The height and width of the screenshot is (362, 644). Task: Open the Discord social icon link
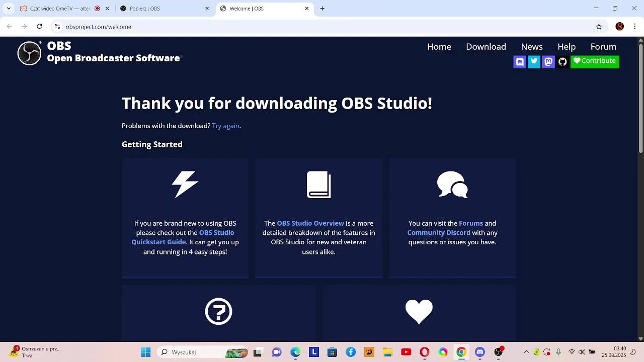coord(520,62)
